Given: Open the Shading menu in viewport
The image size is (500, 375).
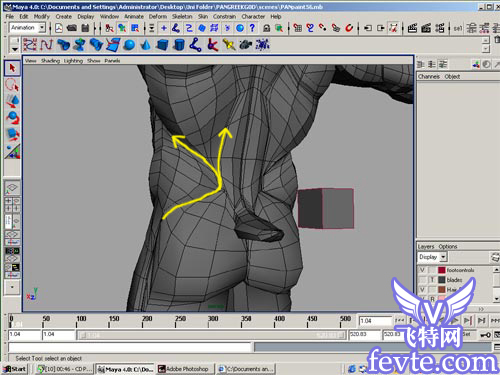Looking at the screenshot, I should tap(50, 61).
